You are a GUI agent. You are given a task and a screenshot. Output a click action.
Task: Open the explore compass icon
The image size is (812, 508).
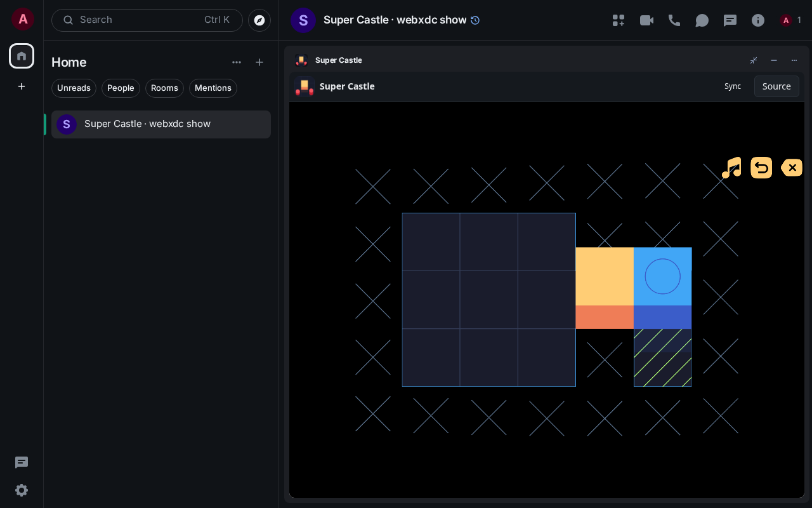[259, 20]
